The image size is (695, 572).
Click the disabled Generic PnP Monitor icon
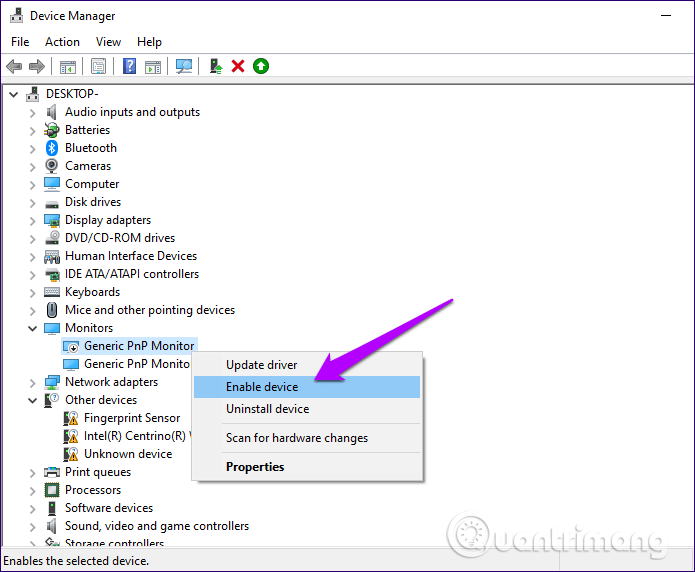71,346
